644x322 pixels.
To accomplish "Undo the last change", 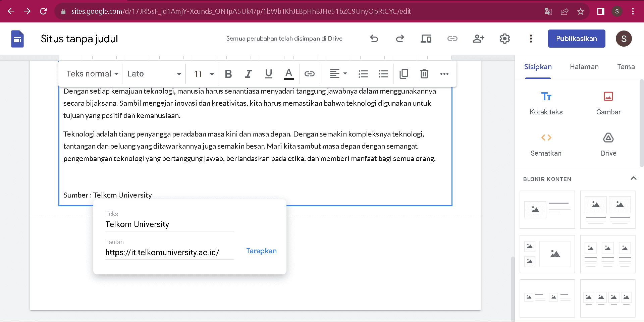I will 374,39.
